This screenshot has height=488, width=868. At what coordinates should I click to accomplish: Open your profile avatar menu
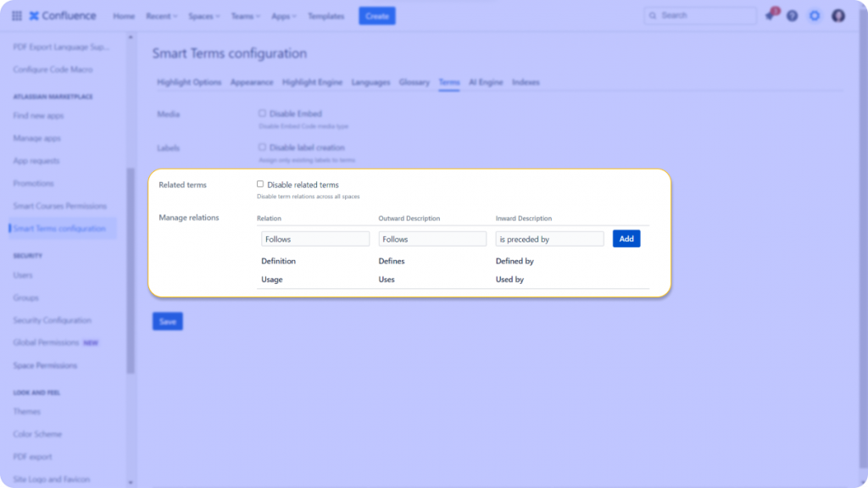click(837, 15)
